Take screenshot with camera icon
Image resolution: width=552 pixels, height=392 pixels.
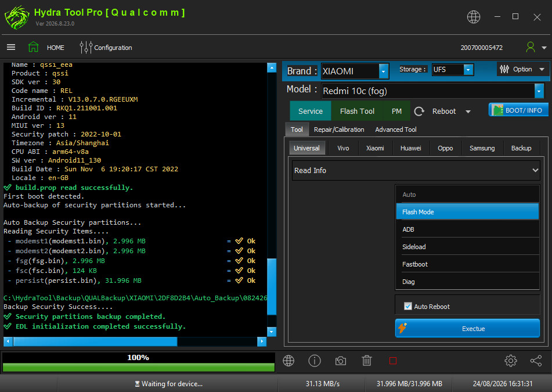(340, 361)
